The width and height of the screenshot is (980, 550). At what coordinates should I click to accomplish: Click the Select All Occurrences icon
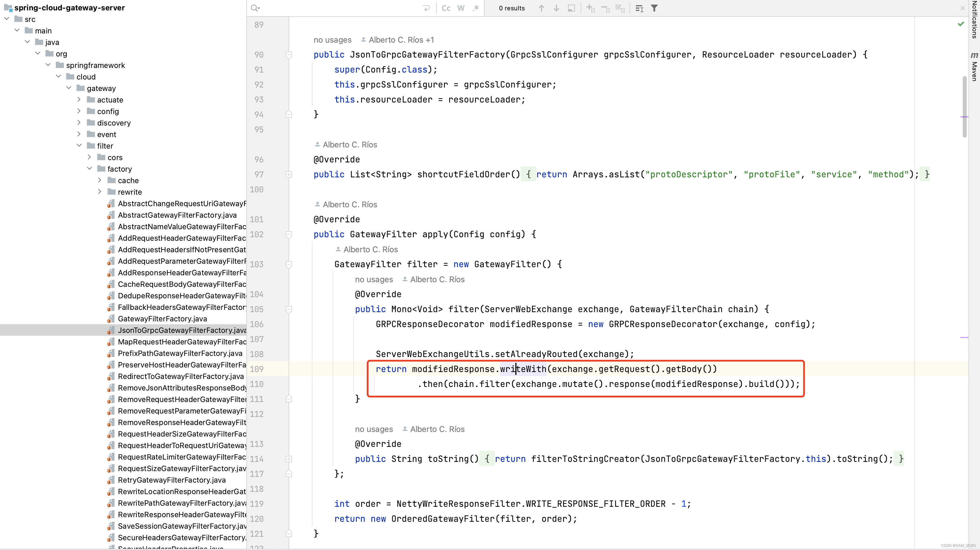coord(620,8)
